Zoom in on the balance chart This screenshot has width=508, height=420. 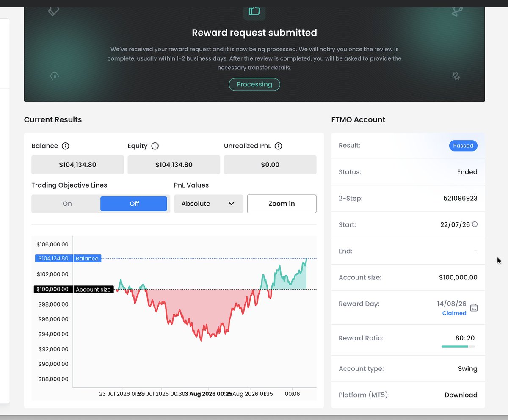(282, 204)
